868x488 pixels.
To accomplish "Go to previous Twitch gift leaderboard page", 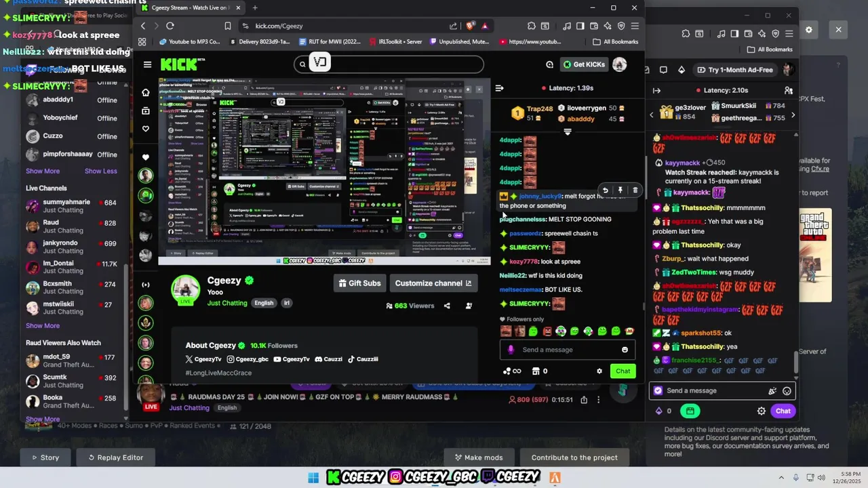I will [x=652, y=115].
